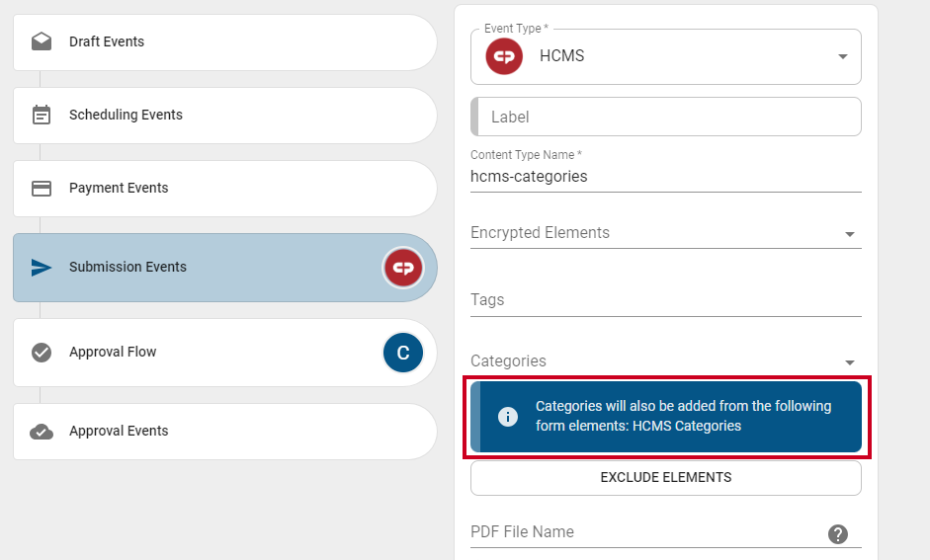Click the PDF File Name help icon
Screen dimensions: 930x560
click(837, 534)
